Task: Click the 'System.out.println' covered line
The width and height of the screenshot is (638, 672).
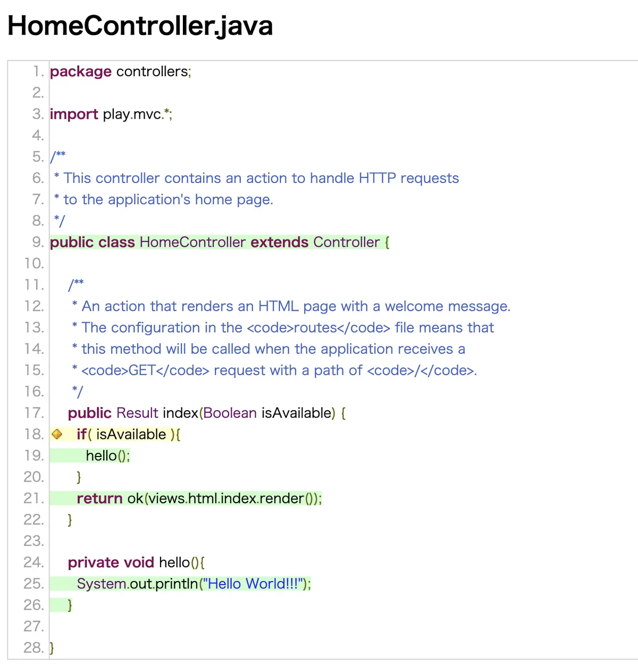Action: pyautogui.click(x=181, y=584)
